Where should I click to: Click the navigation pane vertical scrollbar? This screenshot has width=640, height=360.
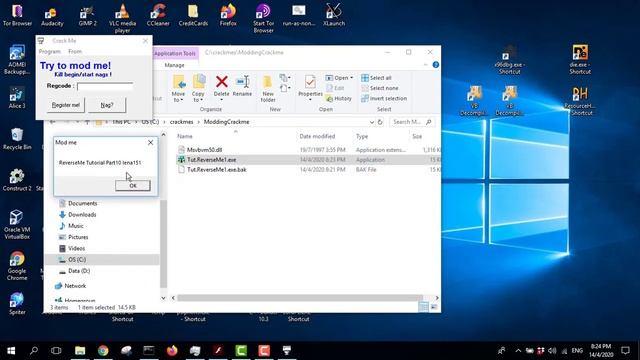[163, 244]
